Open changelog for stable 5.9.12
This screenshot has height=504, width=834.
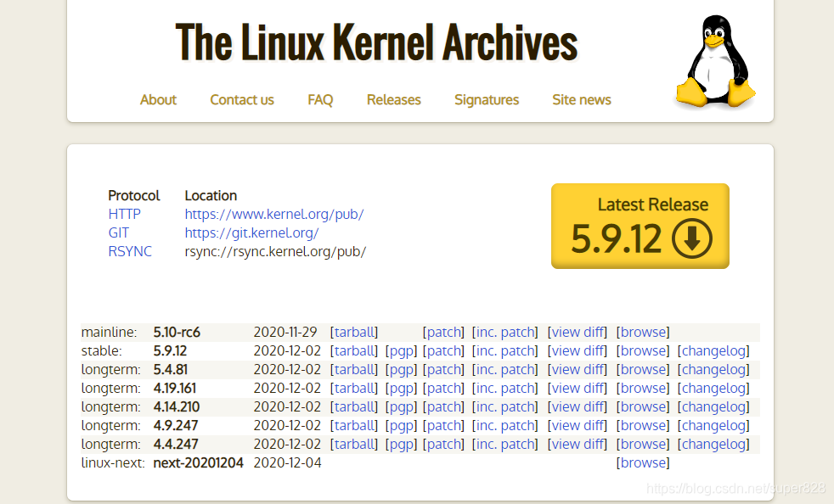pyautogui.click(x=713, y=351)
